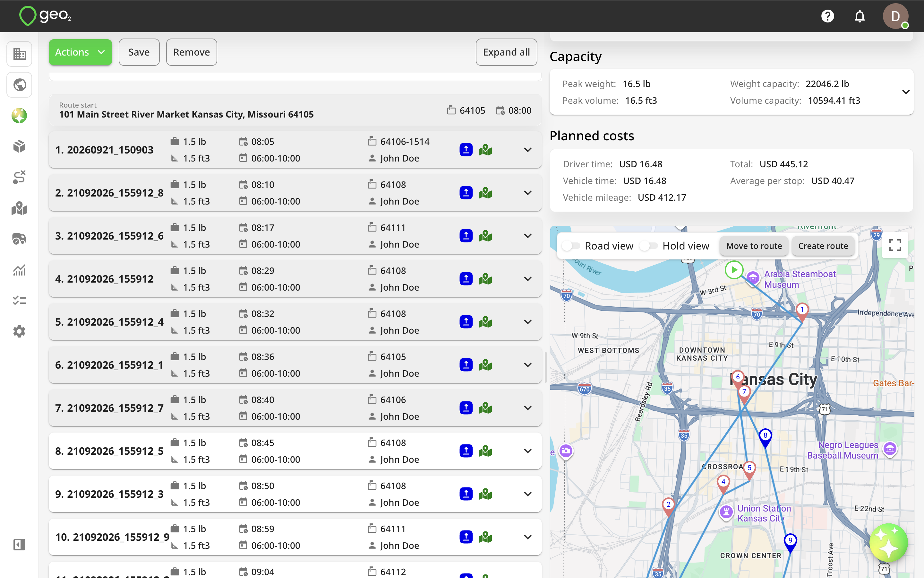The width and height of the screenshot is (924, 578).
Task: Open the checklist tasks sidebar icon
Action: (19, 301)
